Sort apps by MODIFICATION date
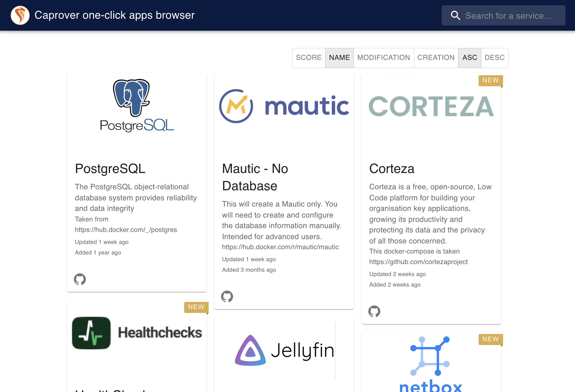 (x=383, y=58)
